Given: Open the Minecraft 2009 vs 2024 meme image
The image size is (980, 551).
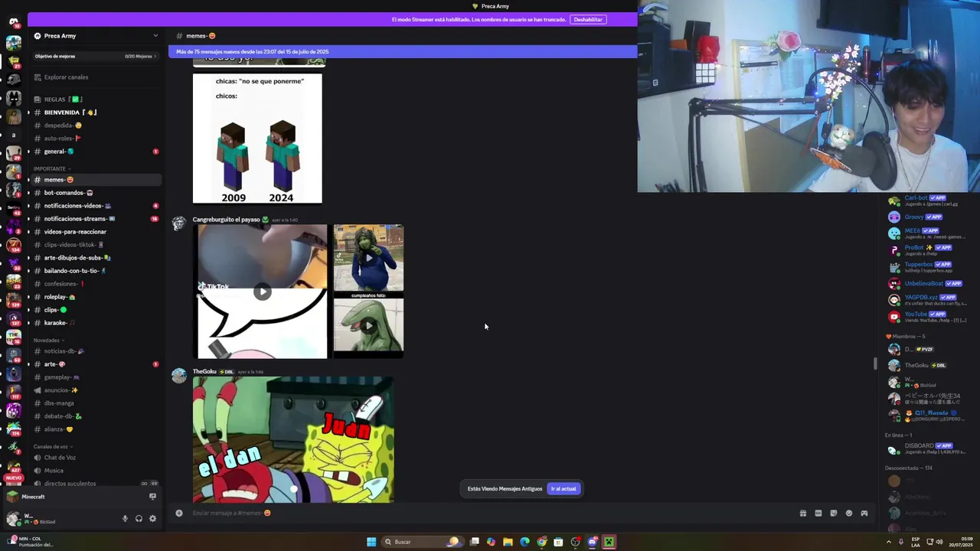Looking at the screenshot, I should [x=257, y=139].
